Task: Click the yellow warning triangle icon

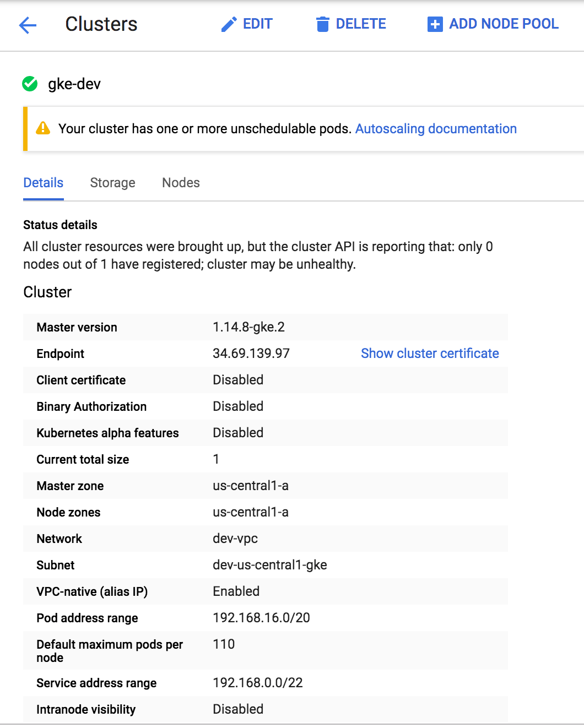Action: pos(43,128)
